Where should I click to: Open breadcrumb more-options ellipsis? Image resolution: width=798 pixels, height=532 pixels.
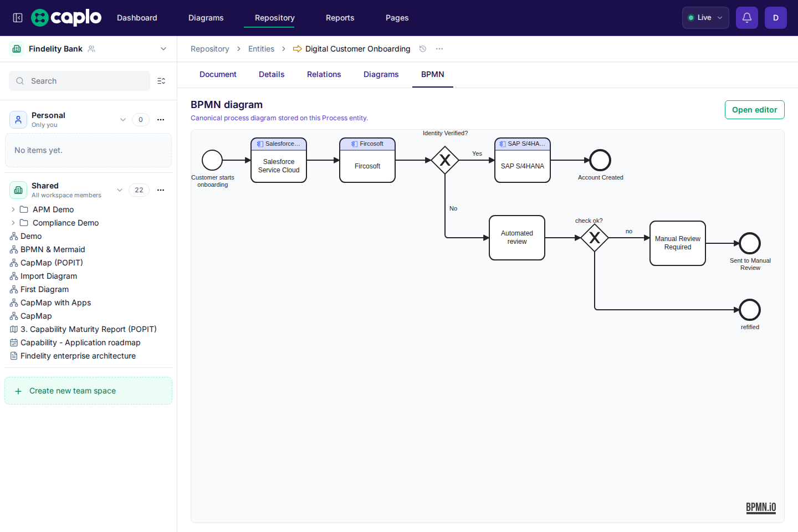(x=439, y=49)
